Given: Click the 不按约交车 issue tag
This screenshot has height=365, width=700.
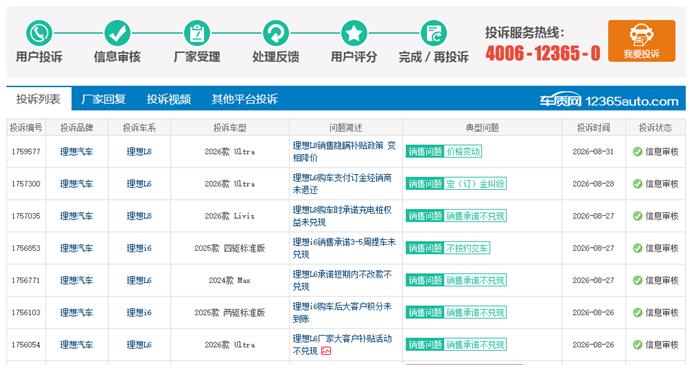Looking at the screenshot, I should [467, 248].
